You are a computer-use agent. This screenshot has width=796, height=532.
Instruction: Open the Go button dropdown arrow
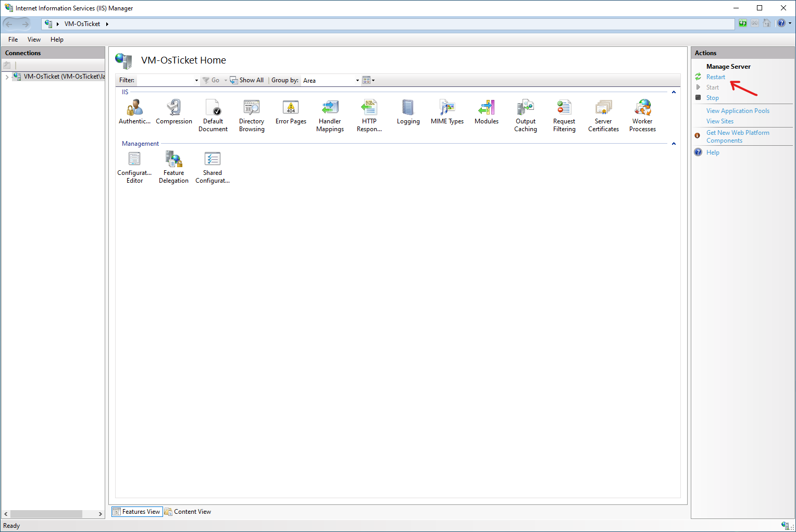[226, 81]
